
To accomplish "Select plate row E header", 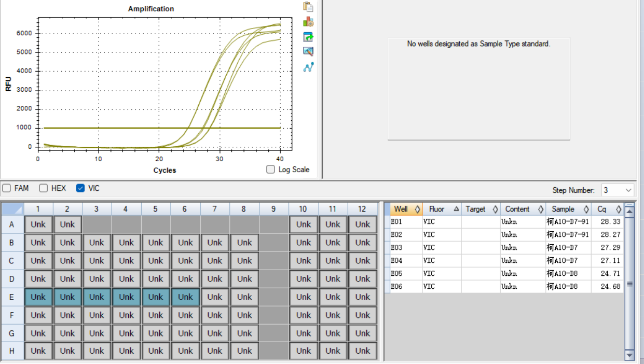I will (12, 297).
